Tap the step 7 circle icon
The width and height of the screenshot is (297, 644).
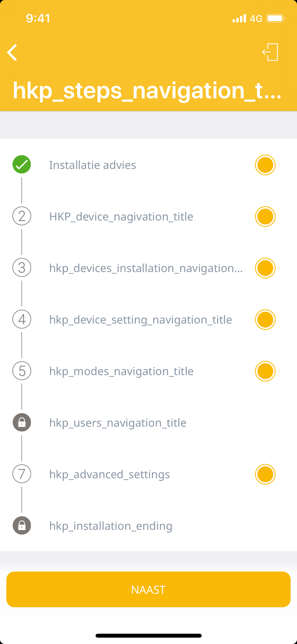(22, 474)
